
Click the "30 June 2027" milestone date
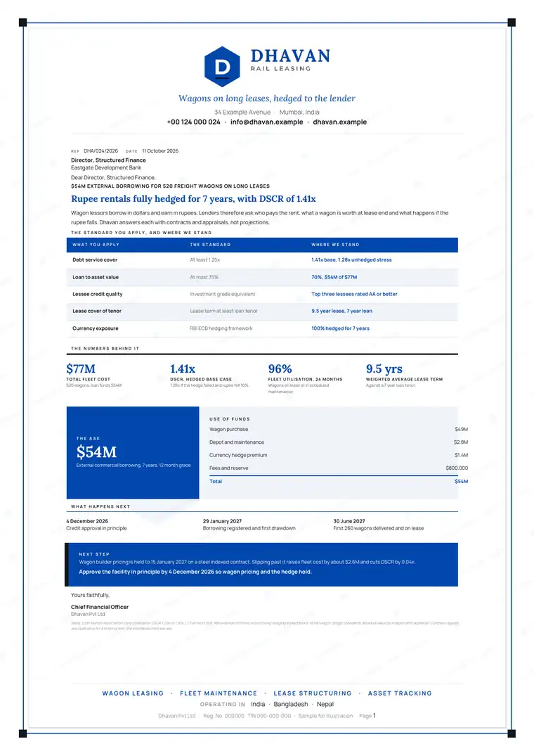349,521
